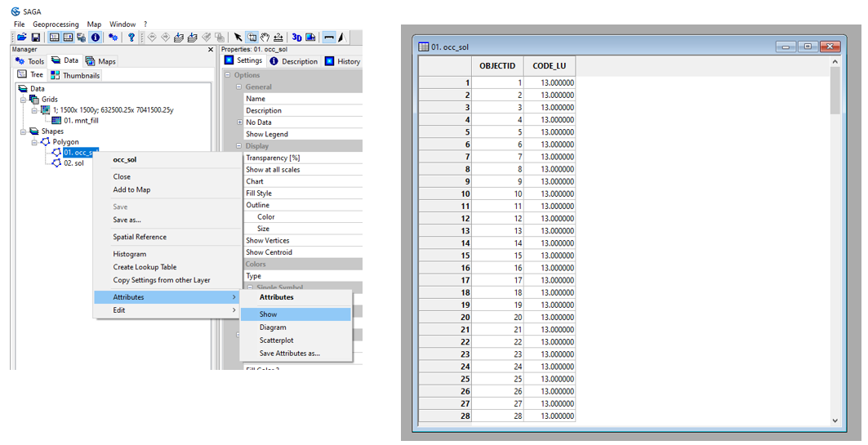Click the north arrow toolbar icon

(x=341, y=38)
